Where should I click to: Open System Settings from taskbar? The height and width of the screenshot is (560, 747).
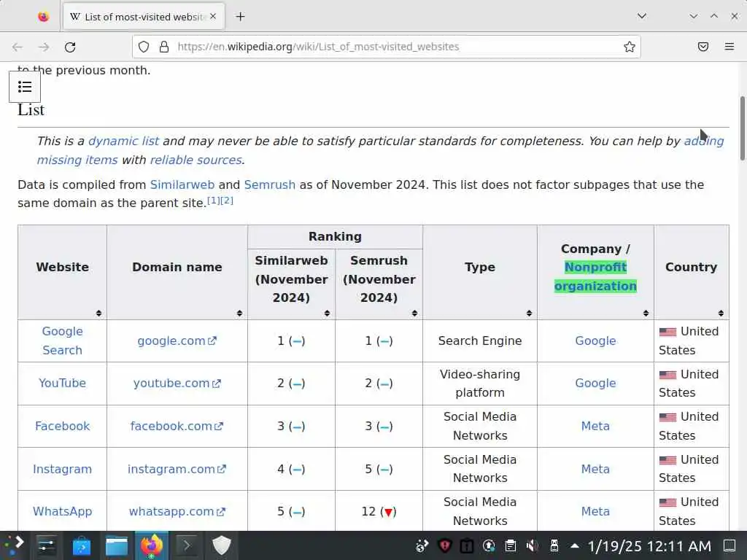tap(46, 545)
